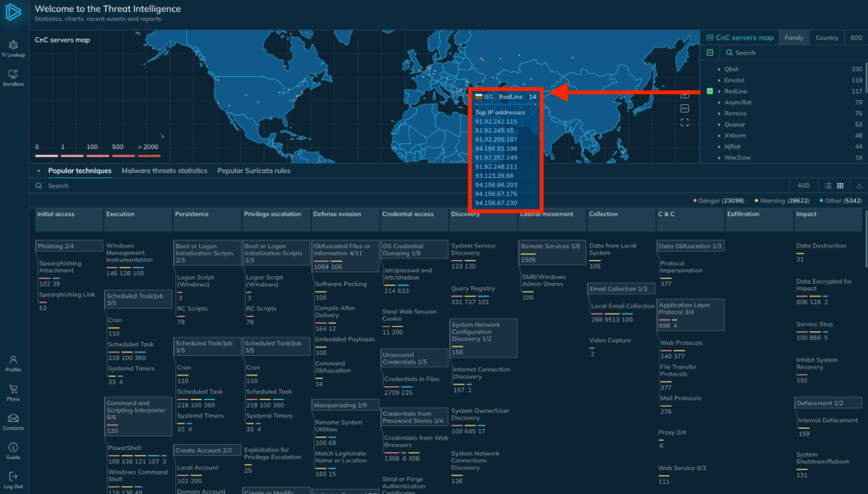The height and width of the screenshot is (494, 868).
Task: Open the Sandbox sidebar icon
Action: click(13, 75)
